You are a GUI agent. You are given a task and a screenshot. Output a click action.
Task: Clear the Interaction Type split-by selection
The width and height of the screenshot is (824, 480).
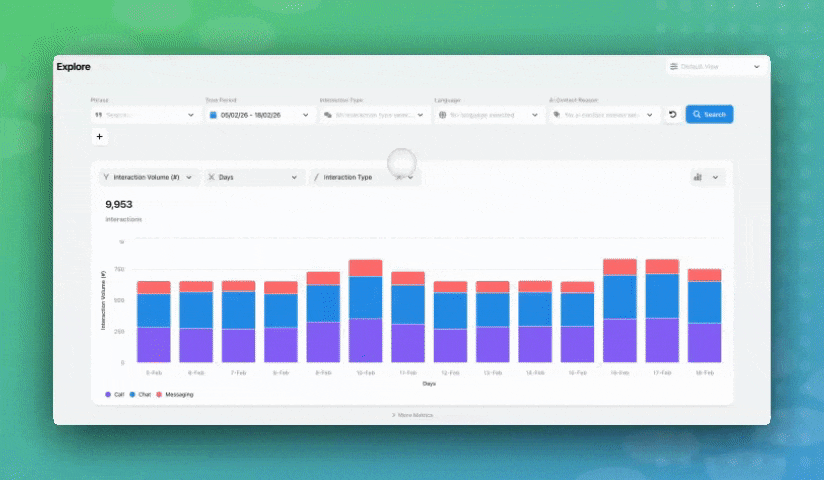tap(398, 177)
